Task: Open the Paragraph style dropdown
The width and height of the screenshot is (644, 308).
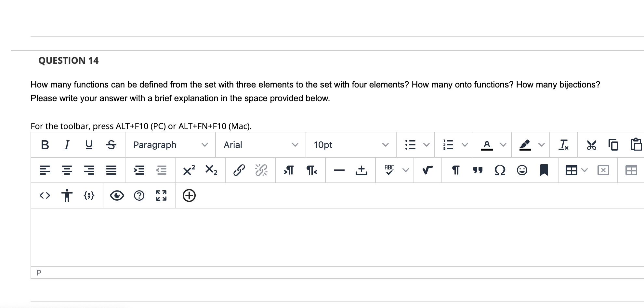Action: pos(169,145)
